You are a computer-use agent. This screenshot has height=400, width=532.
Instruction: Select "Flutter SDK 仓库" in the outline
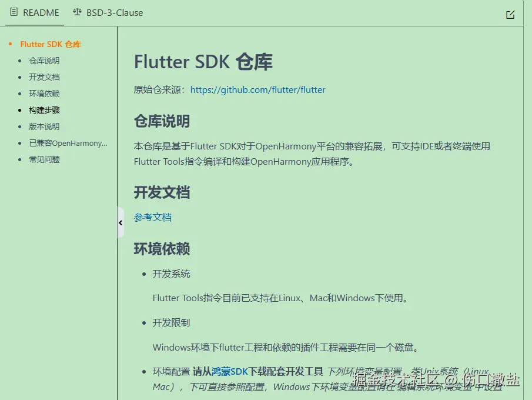[x=51, y=44]
